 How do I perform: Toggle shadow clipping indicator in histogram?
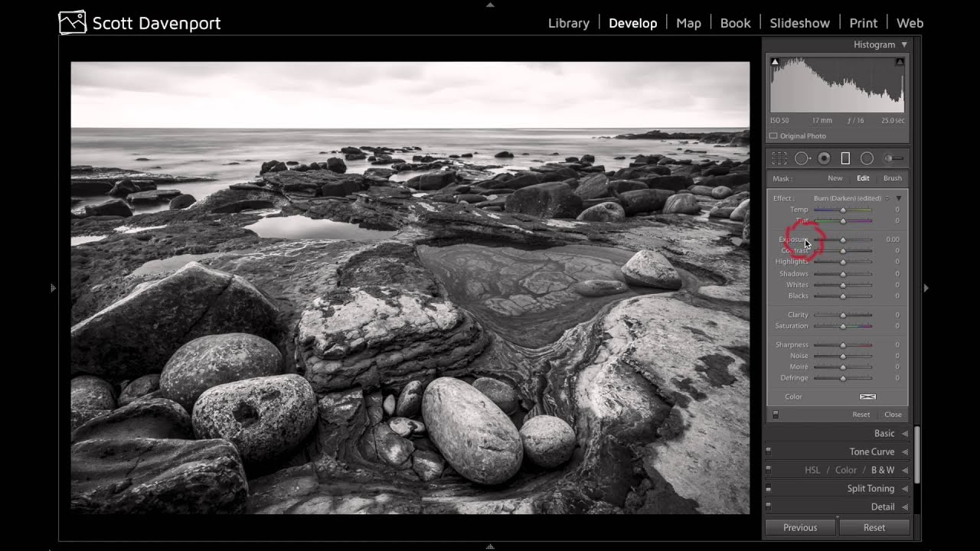point(775,62)
